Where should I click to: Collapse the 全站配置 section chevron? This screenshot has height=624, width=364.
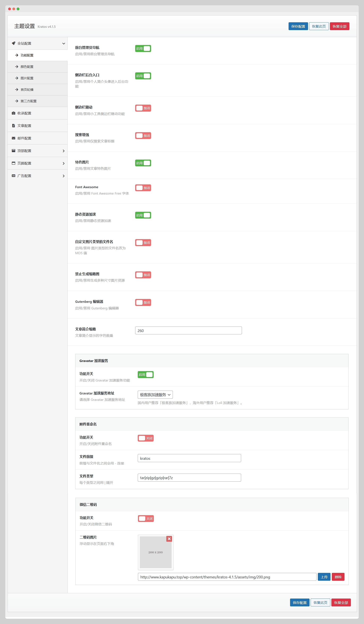coord(64,43)
